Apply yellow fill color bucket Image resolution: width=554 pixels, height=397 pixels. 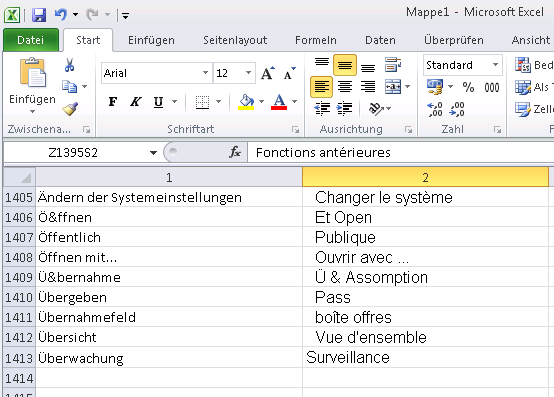tap(246, 102)
